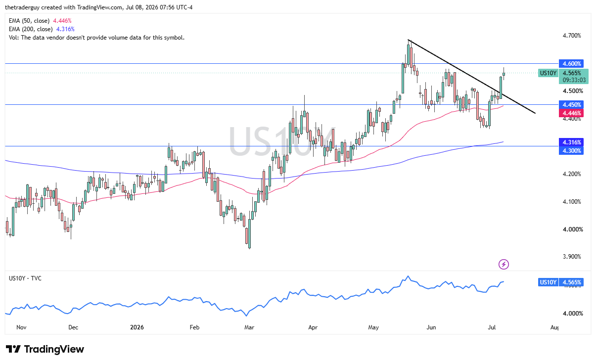Click the blue US10Y tag in lower pane
The image size is (596, 364).
pyautogui.click(x=548, y=282)
